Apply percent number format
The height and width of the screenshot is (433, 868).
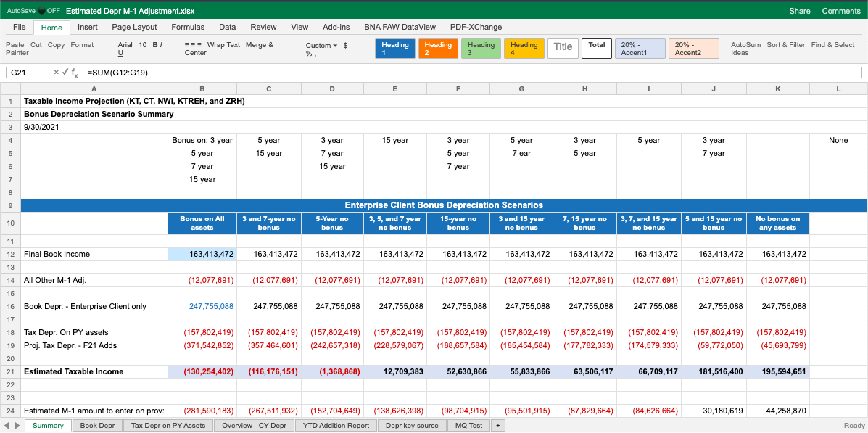tap(309, 54)
